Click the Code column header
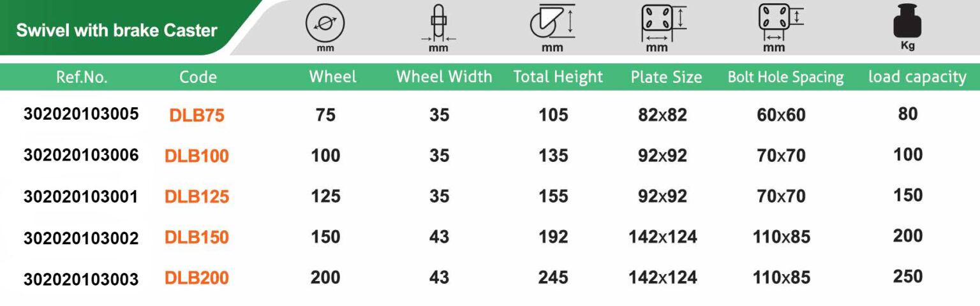 click(198, 77)
